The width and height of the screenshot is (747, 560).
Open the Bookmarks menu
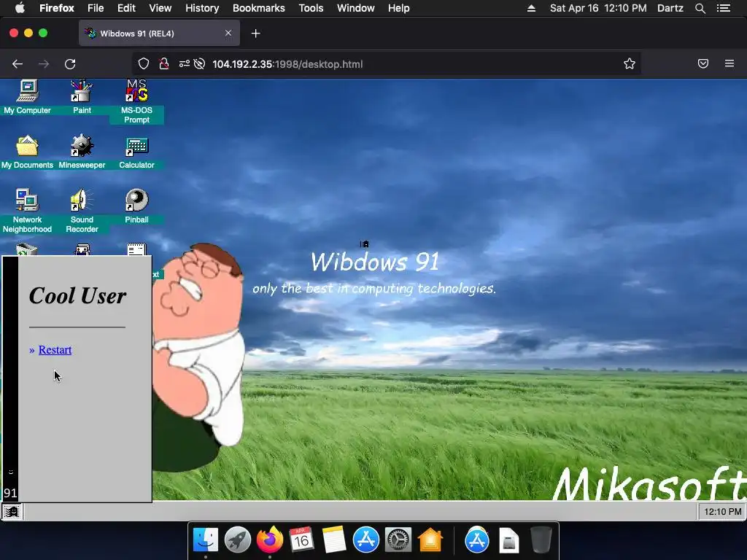(259, 8)
